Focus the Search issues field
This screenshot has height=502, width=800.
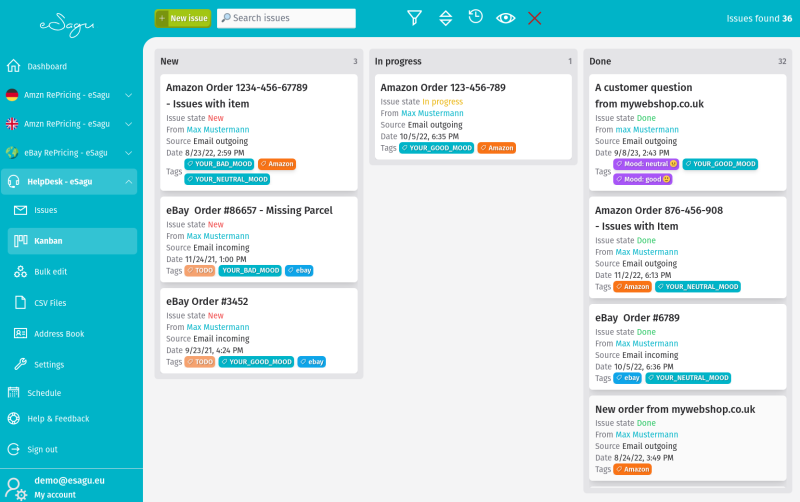286,18
